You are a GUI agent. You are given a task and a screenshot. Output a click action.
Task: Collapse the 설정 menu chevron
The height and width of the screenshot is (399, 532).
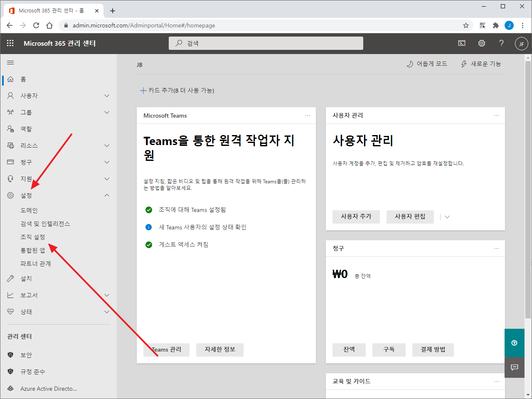(x=107, y=195)
